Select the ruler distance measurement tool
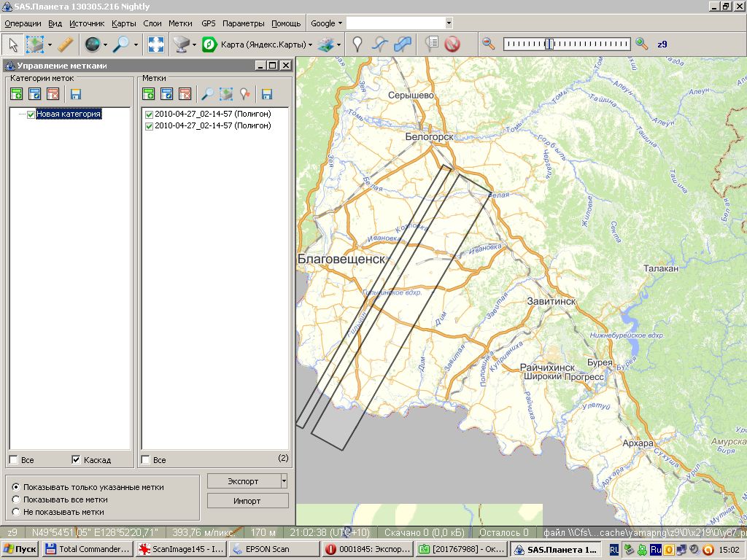The width and height of the screenshot is (747, 560). click(x=66, y=44)
